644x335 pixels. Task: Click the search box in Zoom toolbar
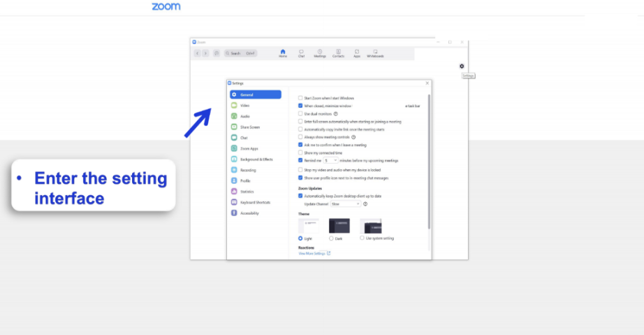click(x=240, y=53)
